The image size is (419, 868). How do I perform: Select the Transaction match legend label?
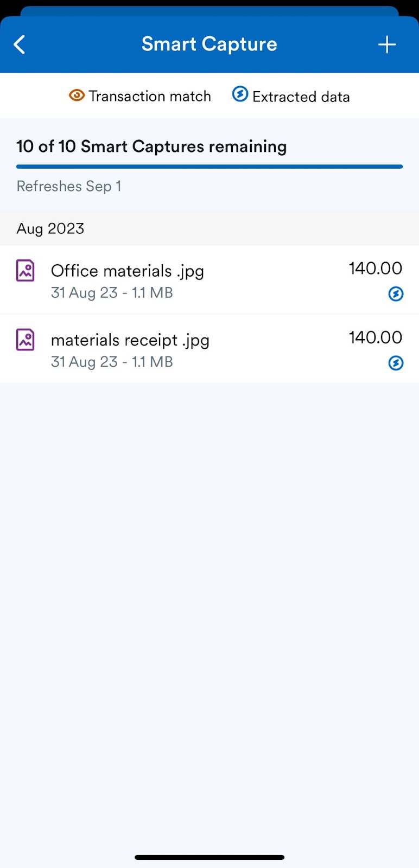150,97
